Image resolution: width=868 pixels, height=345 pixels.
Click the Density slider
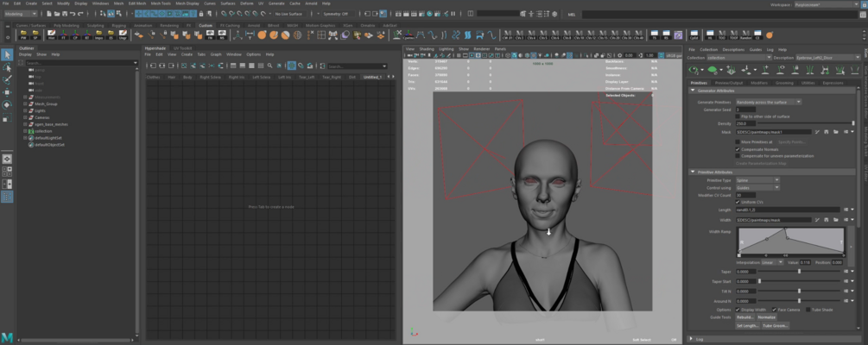(x=806, y=124)
